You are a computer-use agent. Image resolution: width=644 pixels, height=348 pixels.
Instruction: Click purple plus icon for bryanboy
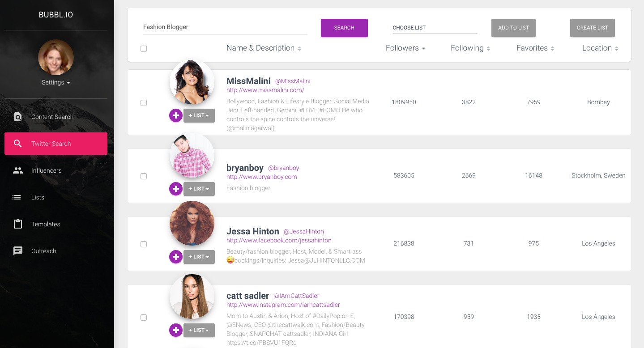[x=176, y=189]
